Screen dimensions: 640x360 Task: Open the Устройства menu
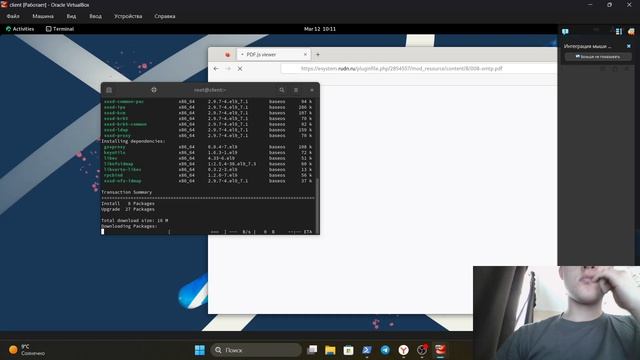pyautogui.click(x=128, y=16)
